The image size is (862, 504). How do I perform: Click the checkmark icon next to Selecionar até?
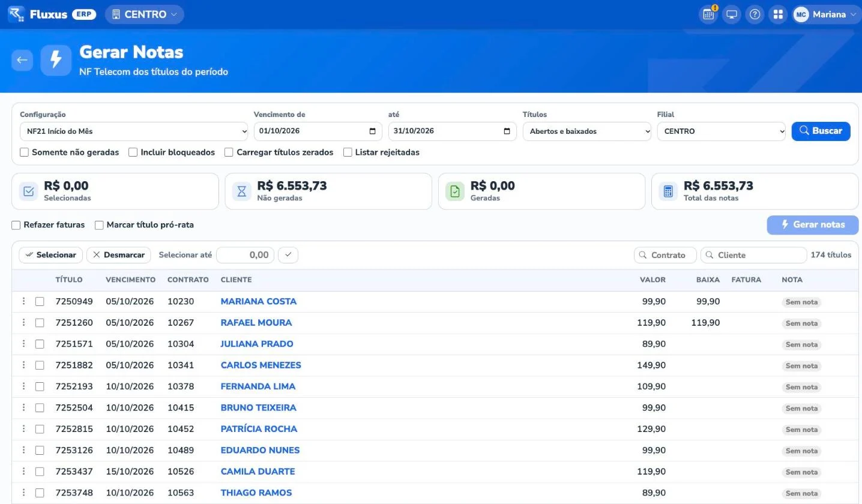point(288,255)
